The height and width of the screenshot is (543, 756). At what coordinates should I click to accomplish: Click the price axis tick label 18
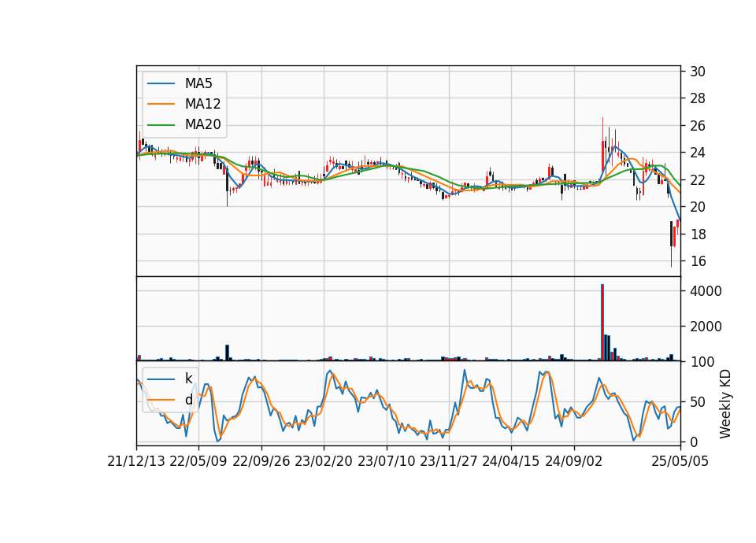pos(697,235)
